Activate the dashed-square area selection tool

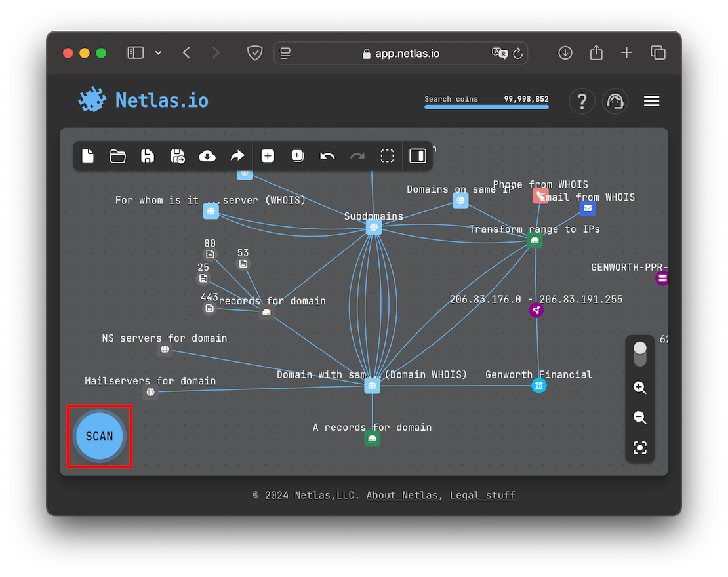tap(387, 156)
